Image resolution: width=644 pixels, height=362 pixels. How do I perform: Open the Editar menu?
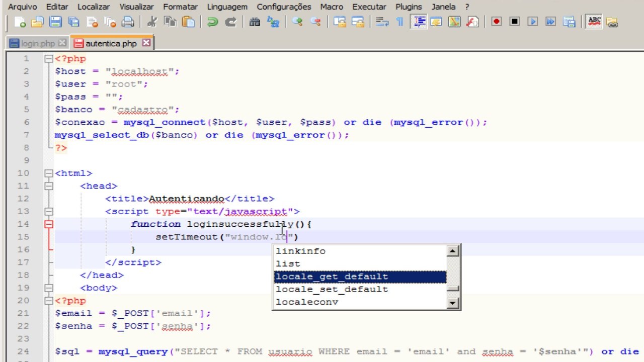point(57,7)
